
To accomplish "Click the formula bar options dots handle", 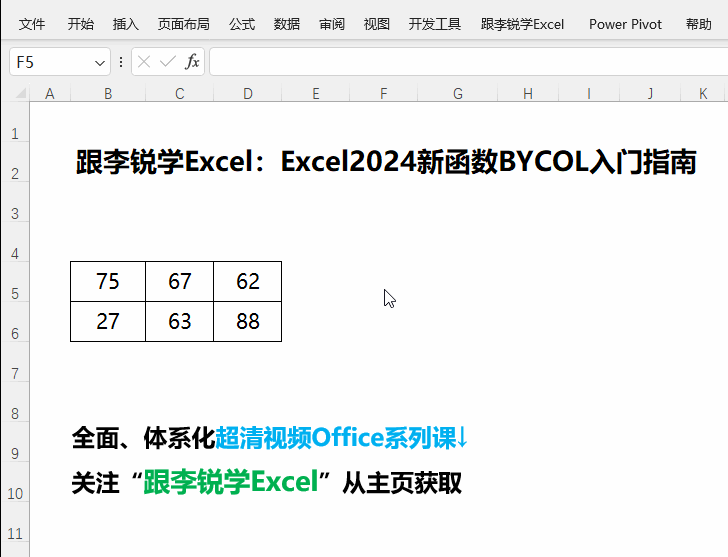I will tap(121, 62).
